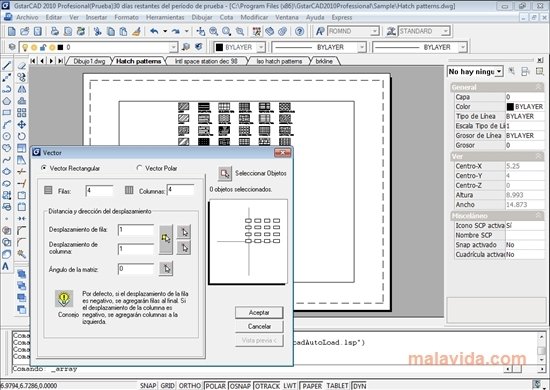550x390 pixels.
Task: Select the Vector Polar radio button
Action: tap(140, 168)
